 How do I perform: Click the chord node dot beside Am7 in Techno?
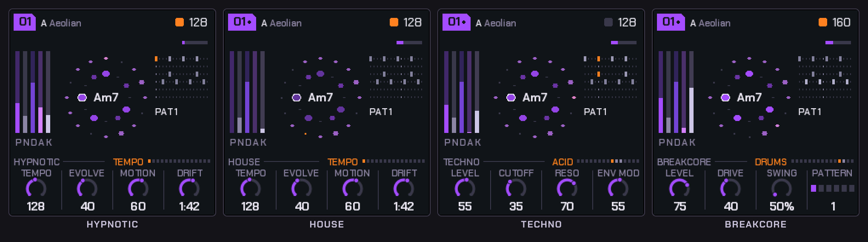511,98
